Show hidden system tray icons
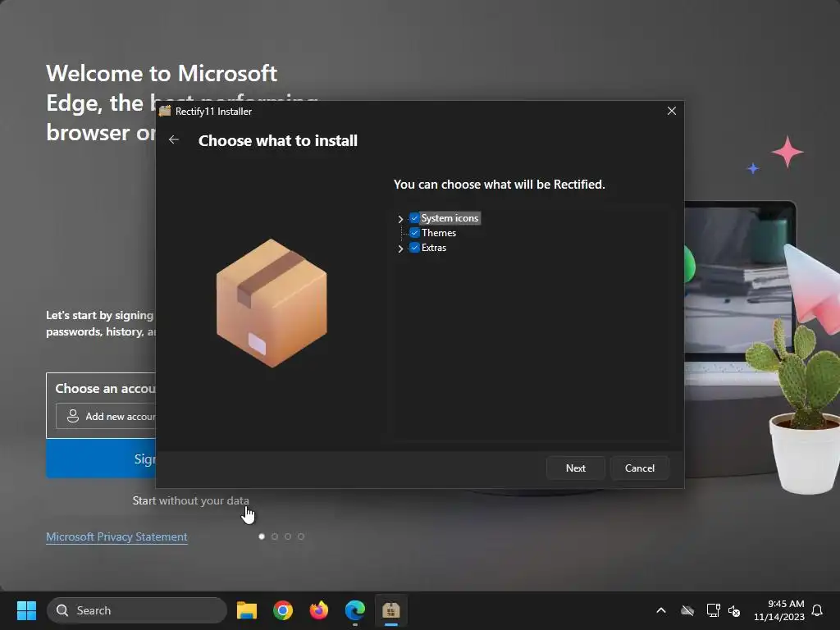The width and height of the screenshot is (840, 630). pos(661,610)
